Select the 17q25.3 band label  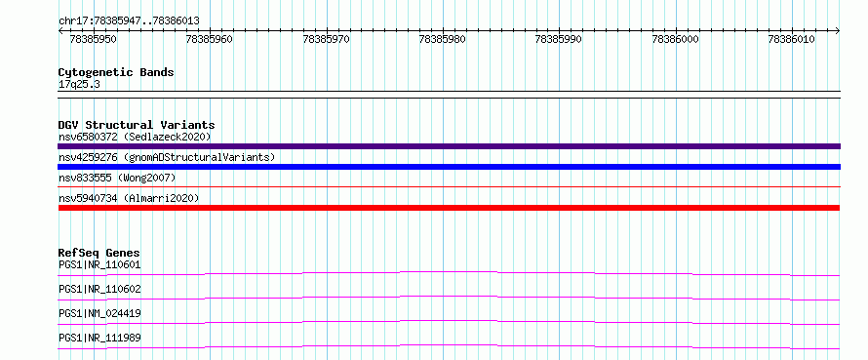[x=79, y=85]
